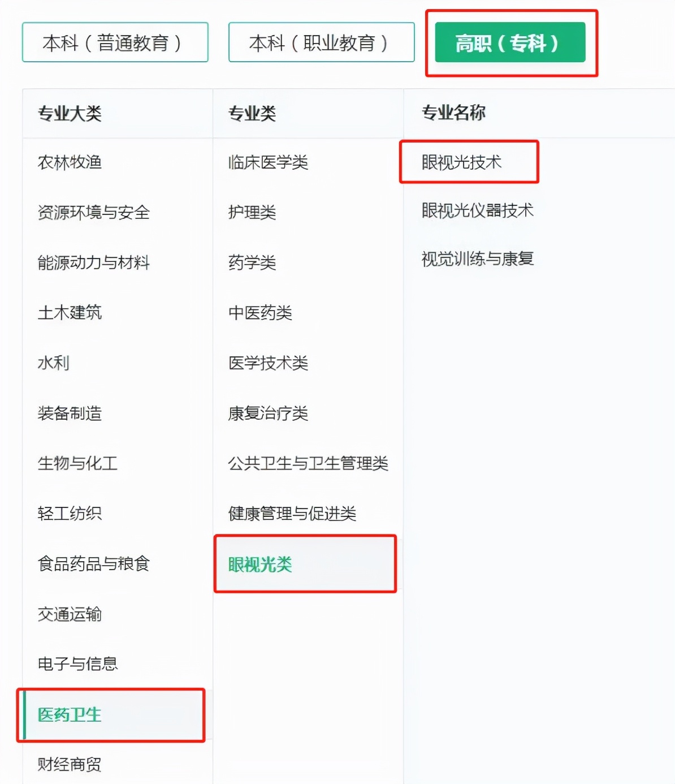
Task: Open 公共卫生与卫生管理类 subcategory
Action: coord(308,464)
